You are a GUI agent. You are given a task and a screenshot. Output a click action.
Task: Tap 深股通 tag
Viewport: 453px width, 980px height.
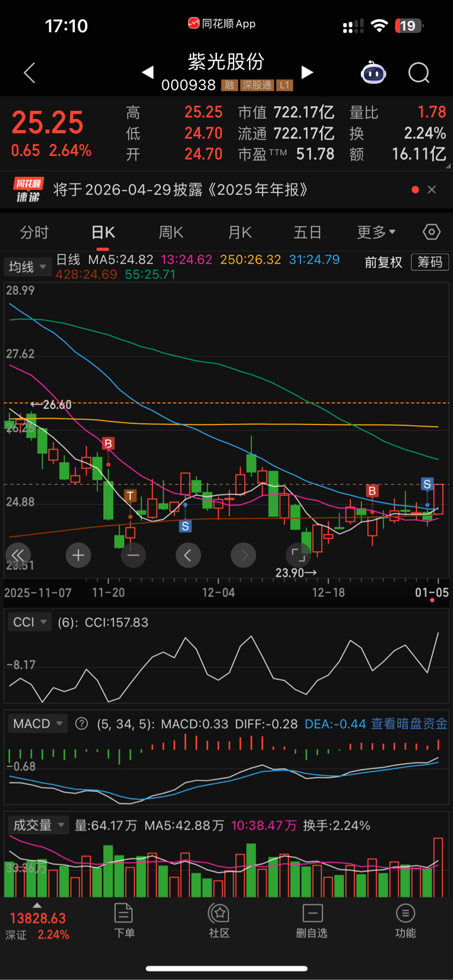click(257, 85)
